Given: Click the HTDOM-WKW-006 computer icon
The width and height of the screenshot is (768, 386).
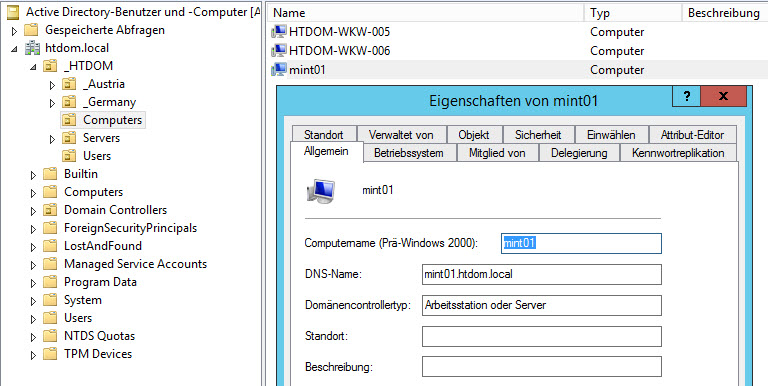Looking at the screenshot, I should coord(279,50).
